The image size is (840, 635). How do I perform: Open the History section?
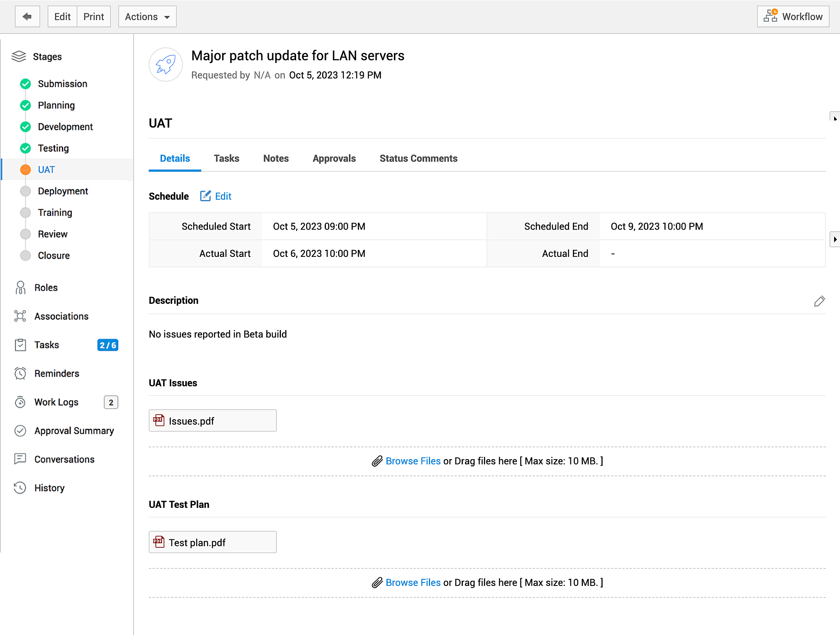tap(49, 488)
